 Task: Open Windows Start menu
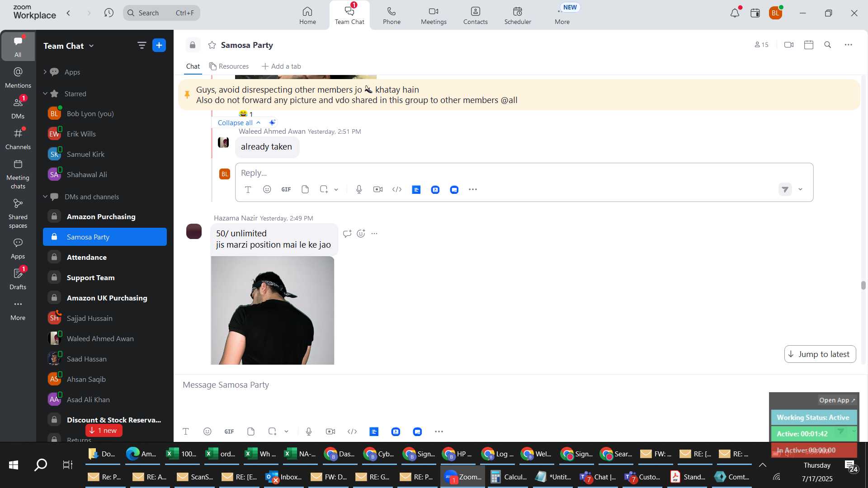click(x=14, y=465)
